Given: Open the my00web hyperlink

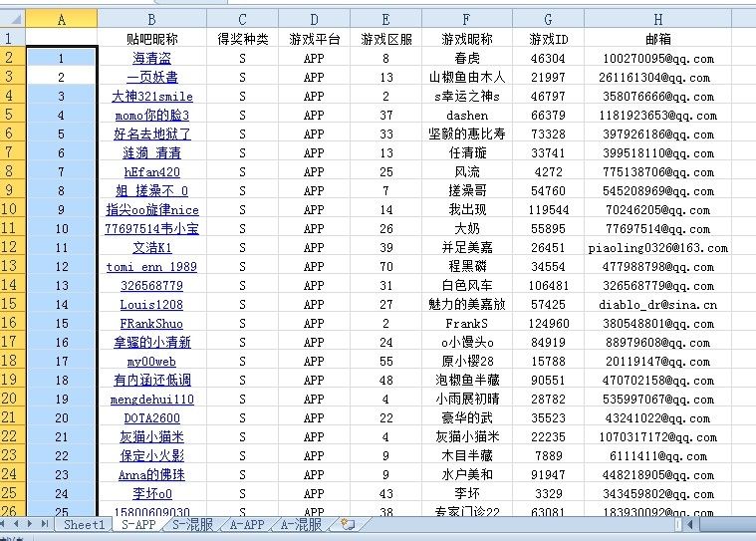Looking at the screenshot, I should (x=151, y=361).
